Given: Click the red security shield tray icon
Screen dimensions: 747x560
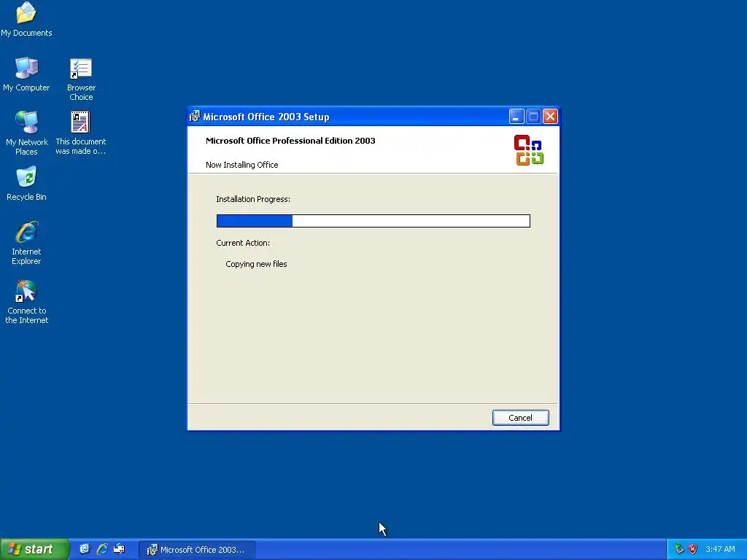Looking at the screenshot, I should tap(693, 549).
